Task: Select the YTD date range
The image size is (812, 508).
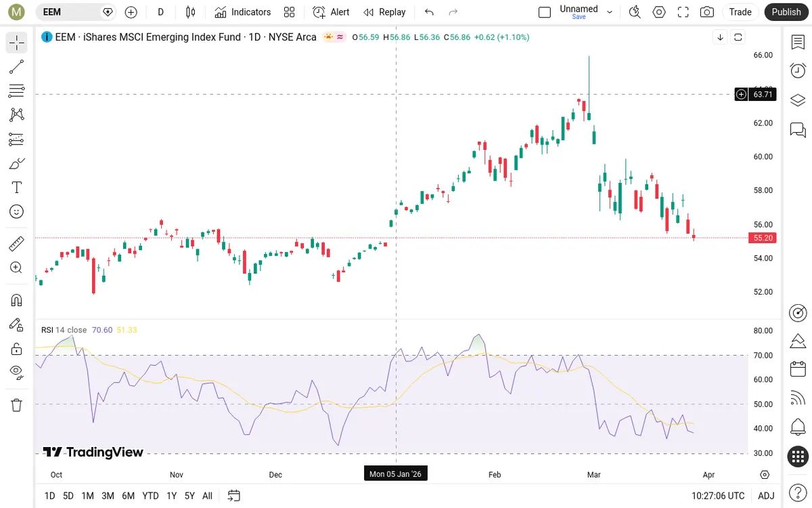Action: (x=150, y=496)
